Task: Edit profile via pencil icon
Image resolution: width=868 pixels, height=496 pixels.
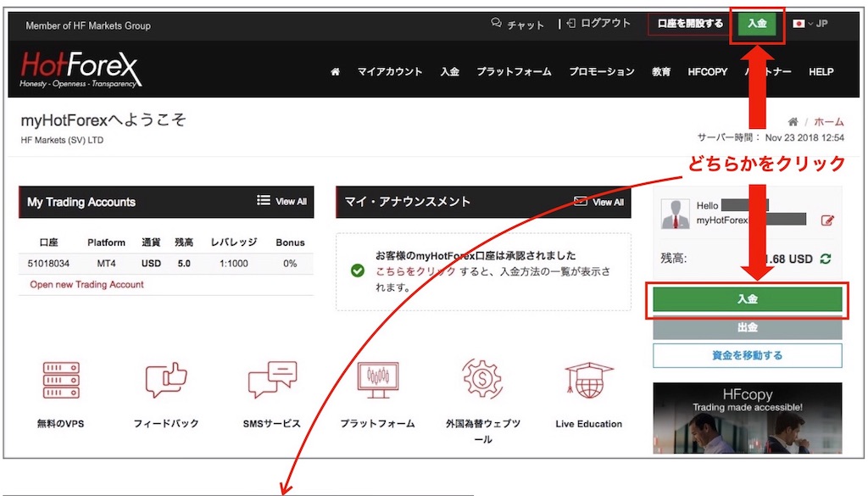Action: pos(827,220)
